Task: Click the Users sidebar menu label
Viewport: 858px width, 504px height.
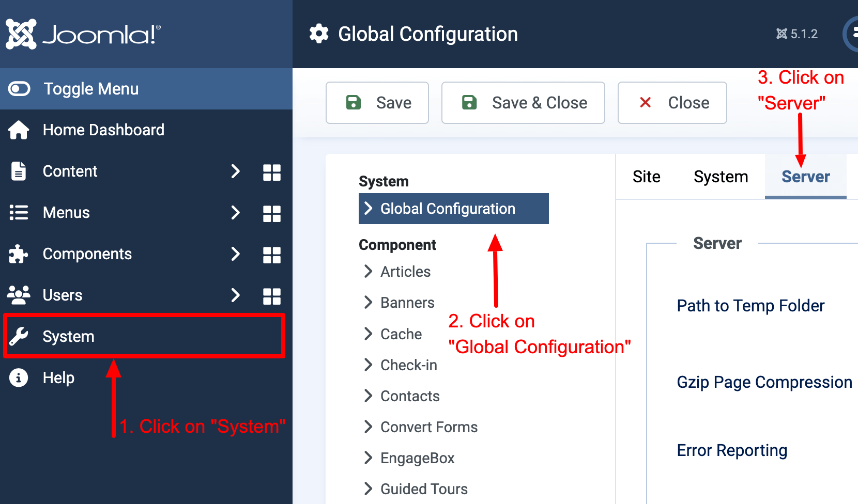Action: 63,295
